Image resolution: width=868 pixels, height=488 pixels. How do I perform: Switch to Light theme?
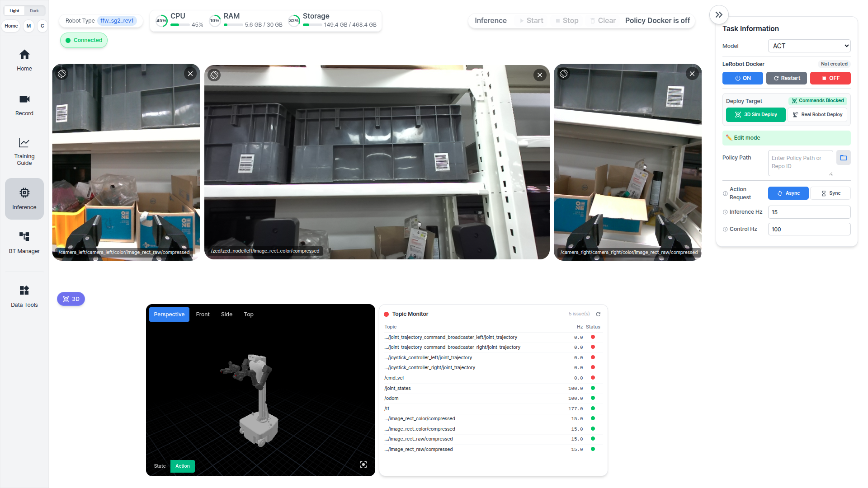point(14,11)
